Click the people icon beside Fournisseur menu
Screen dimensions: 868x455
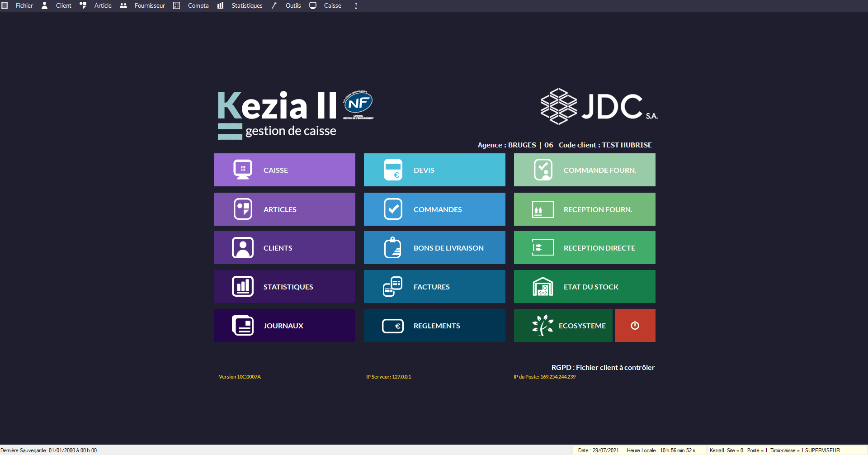click(123, 5)
